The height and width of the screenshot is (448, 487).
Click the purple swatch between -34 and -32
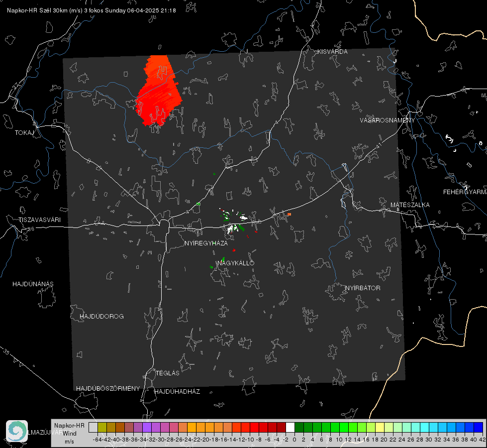tap(147, 427)
